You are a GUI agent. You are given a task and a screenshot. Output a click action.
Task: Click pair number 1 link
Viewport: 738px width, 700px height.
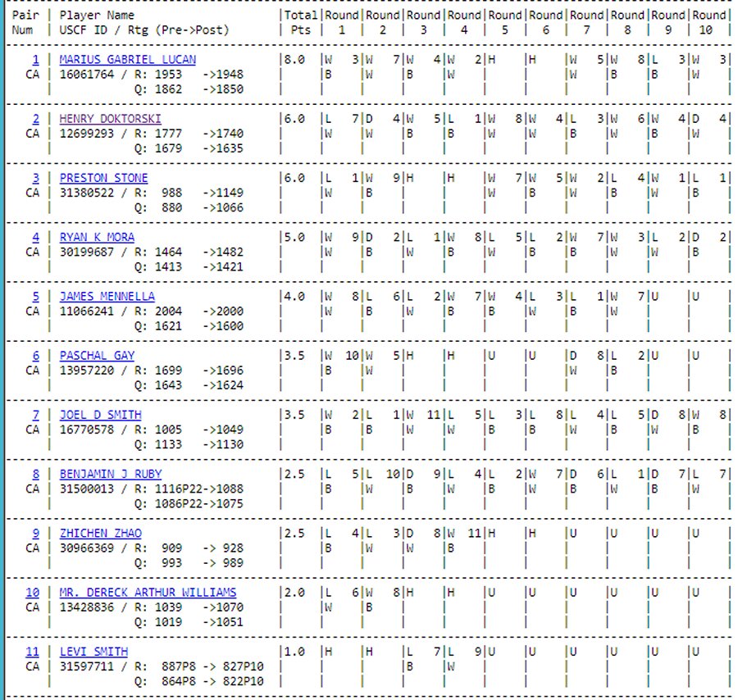[x=36, y=60]
